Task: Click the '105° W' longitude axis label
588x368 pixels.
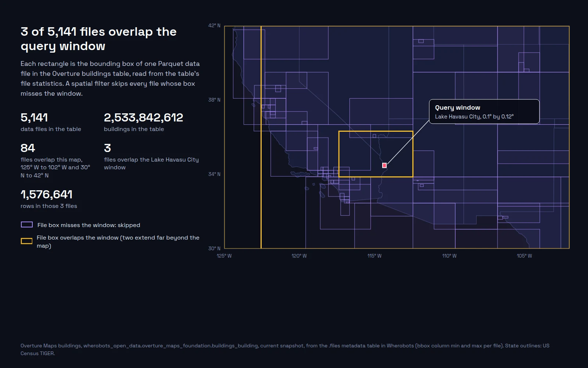Action: click(524, 256)
